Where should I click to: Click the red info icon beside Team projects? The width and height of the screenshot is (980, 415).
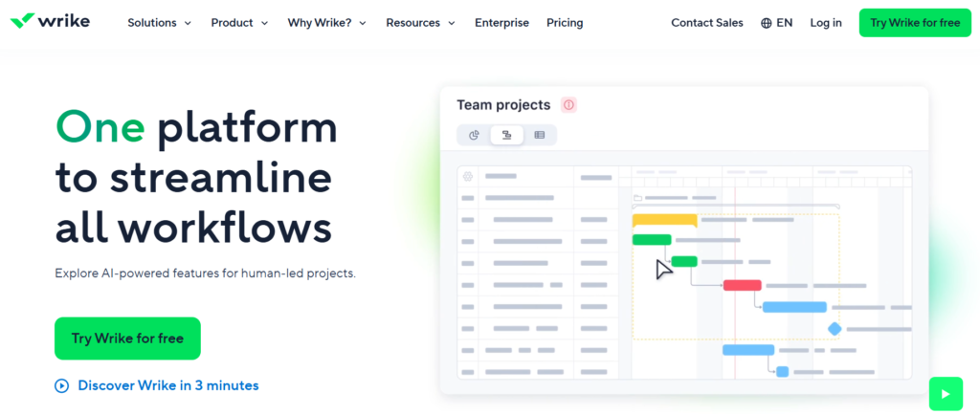click(x=568, y=105)
